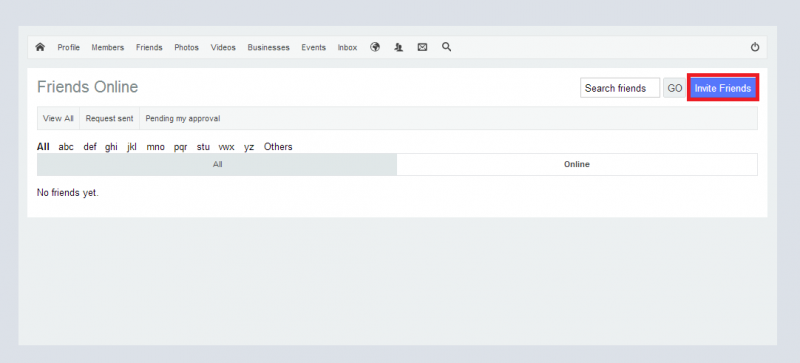Open the globe notifications icon
This screenshot has height=363, width=800.
click(375, 47)
